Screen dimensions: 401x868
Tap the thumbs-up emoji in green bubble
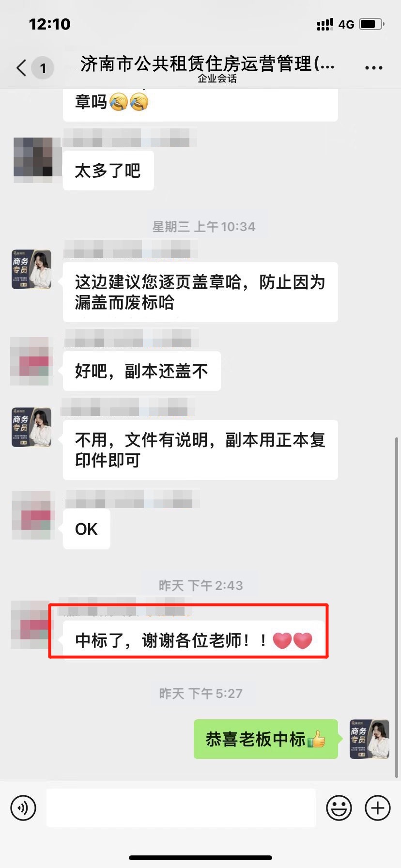[316, 739]
